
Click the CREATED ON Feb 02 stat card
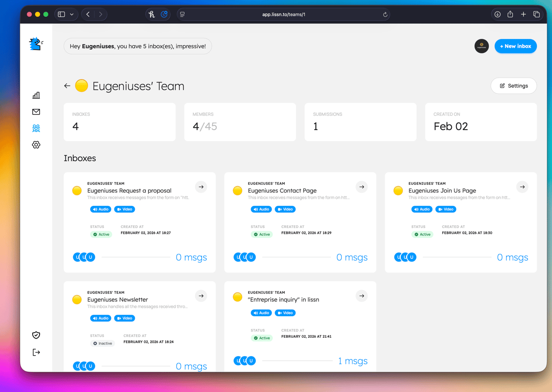point(481,122)
